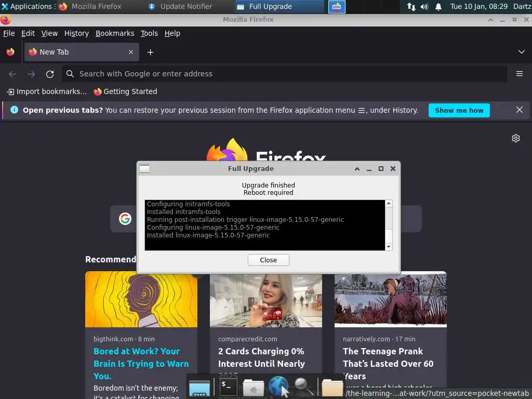Open the History menu in Firefox
The height and width of the screenshot is (399, 532).
[x=77, y=33]
